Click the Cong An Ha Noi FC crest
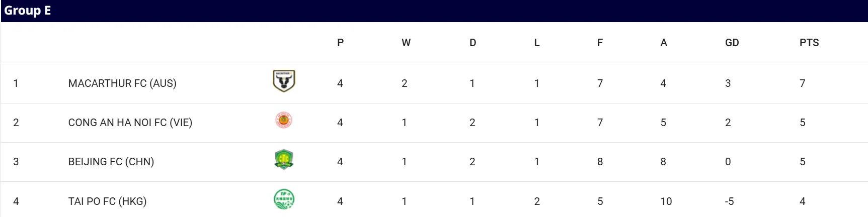Screen dimensions: 868x217 tap(284, 121)
